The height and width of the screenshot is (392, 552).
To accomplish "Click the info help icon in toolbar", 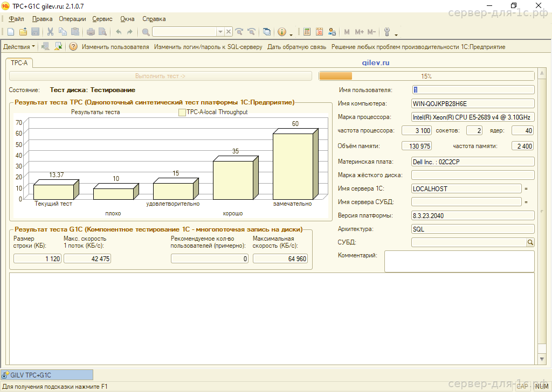I will click(x=281, y=32).
